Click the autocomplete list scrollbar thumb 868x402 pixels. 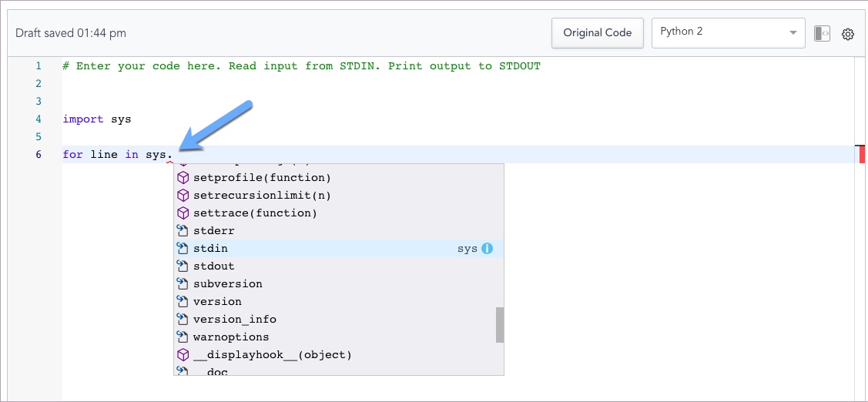(500, 324)
